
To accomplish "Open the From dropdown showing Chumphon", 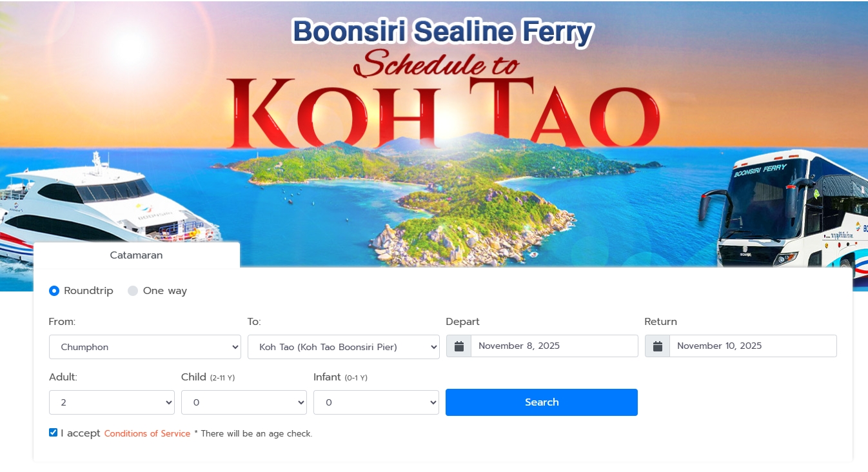I will point(144,347).
